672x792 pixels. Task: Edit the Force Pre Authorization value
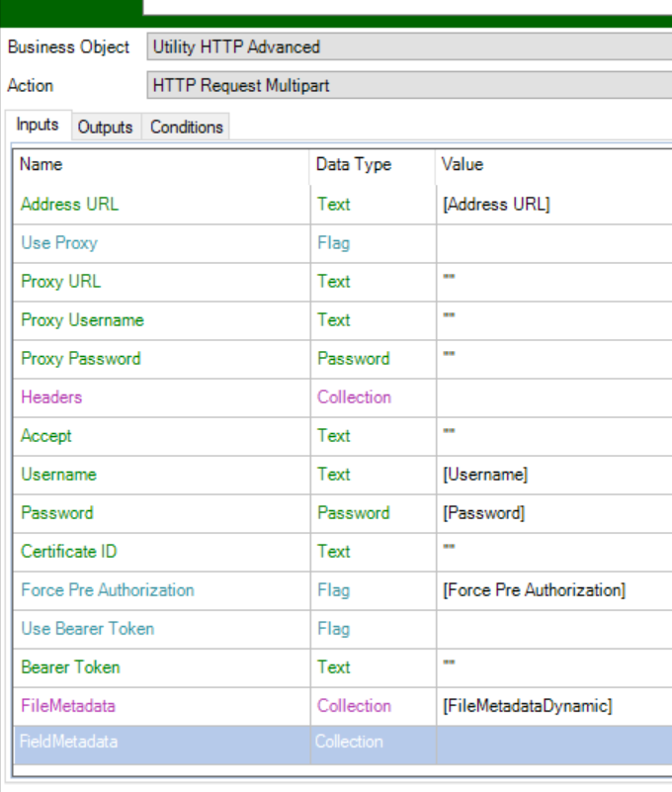[x=553, y=590]
